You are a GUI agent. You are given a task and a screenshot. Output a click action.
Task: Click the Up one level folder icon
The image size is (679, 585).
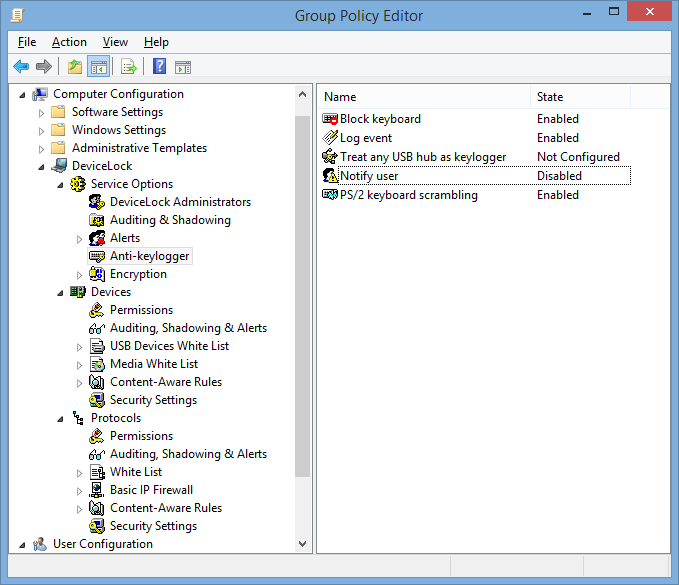coord(75,67)
